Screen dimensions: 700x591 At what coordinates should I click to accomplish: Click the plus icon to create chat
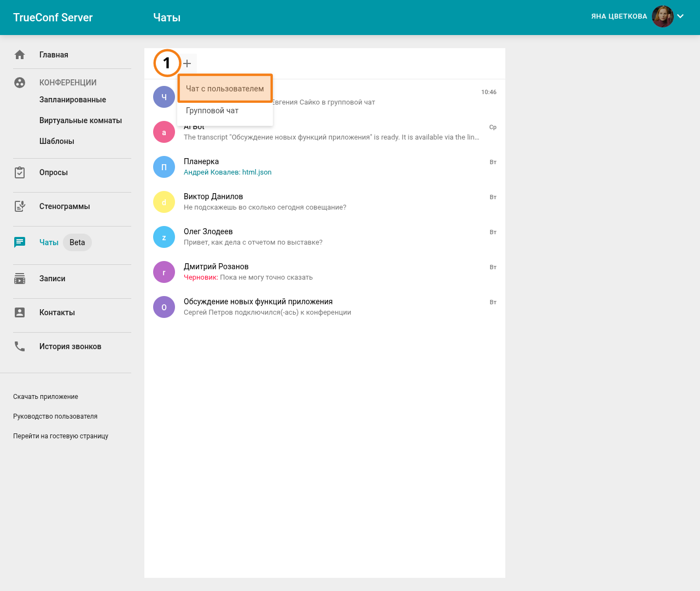point(187,63)
